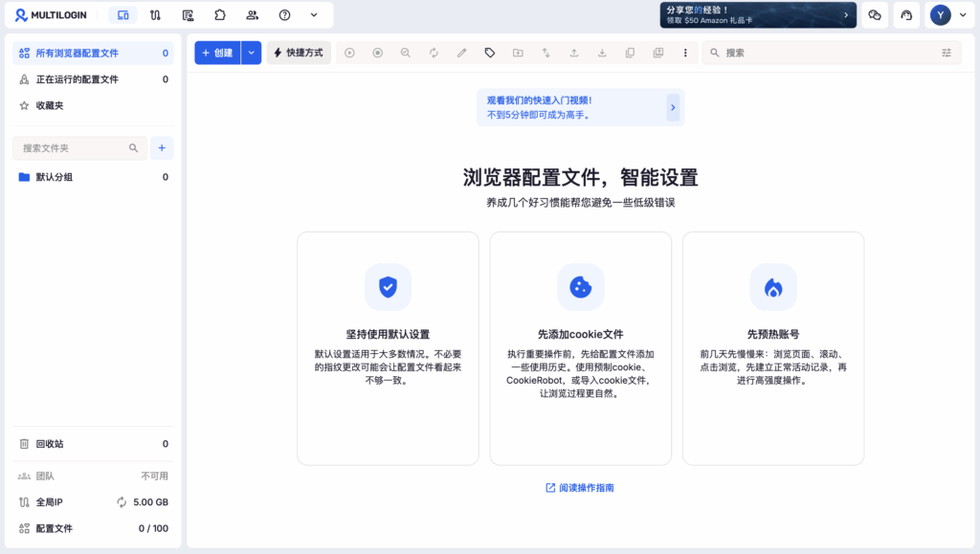Click the 团队 team row

[x=93, y=476]
